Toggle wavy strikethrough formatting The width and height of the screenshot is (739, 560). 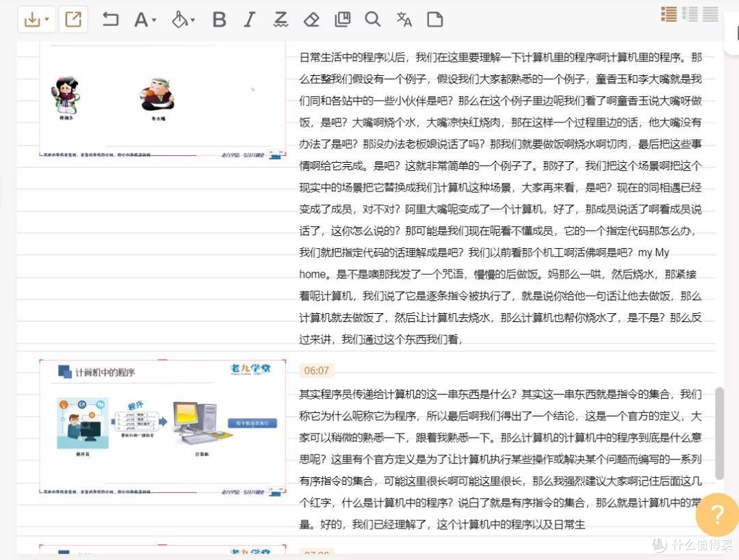point(281,20)
